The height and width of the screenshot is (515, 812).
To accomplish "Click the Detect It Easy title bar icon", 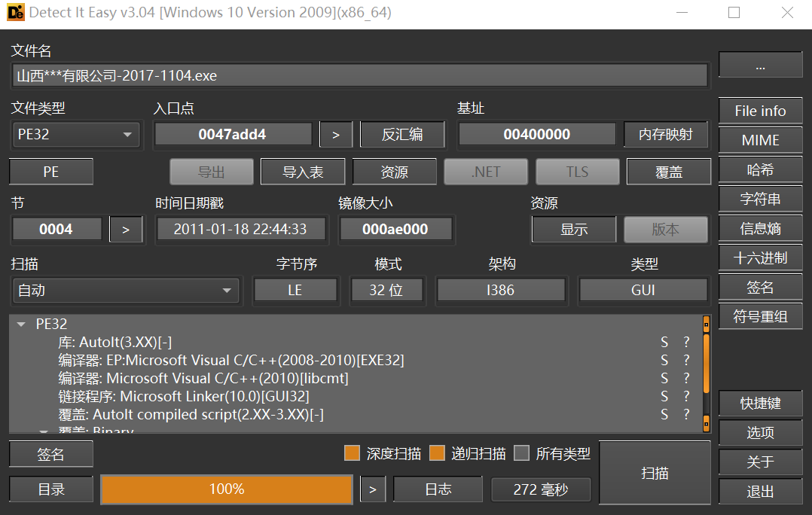I will (15, 13).
